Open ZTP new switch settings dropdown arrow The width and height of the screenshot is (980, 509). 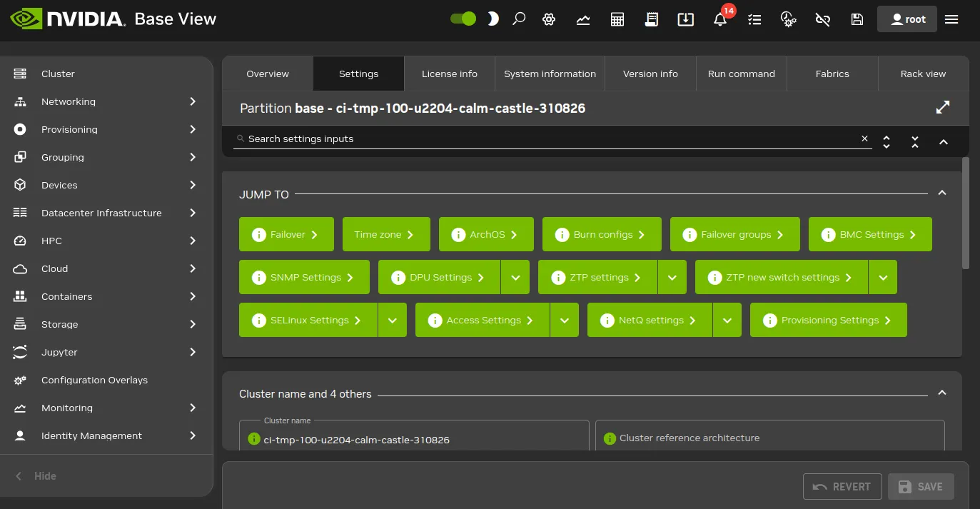click(883, 277)
